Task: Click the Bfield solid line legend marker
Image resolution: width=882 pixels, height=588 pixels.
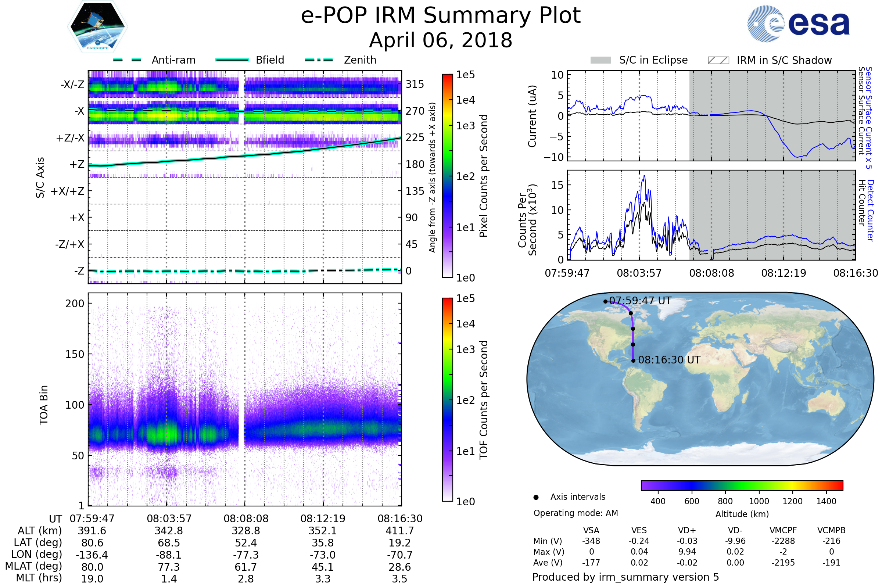Action: tap(232, 60)
